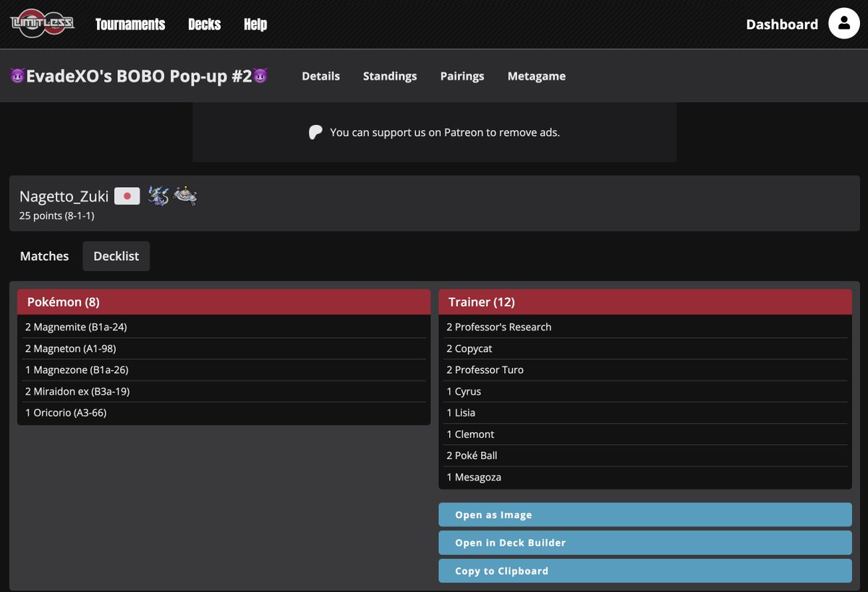Click the Professor Turo card
Screen dimensions: 868x592
645,369
